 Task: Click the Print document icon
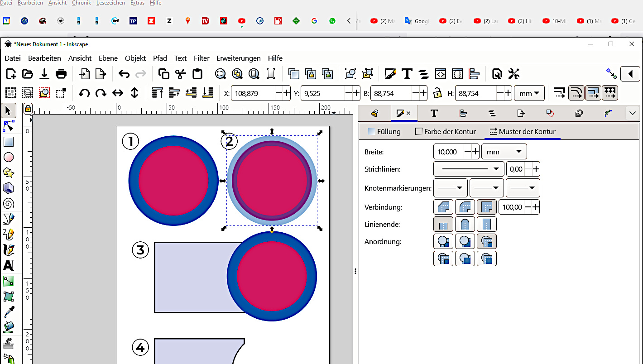(61, 74)
